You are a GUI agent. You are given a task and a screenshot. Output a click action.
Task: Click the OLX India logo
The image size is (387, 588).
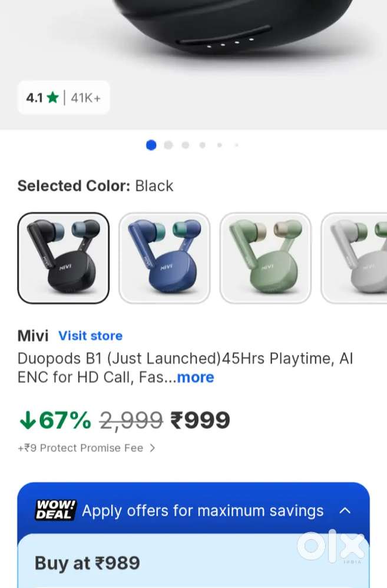click(x=330, y=547)
